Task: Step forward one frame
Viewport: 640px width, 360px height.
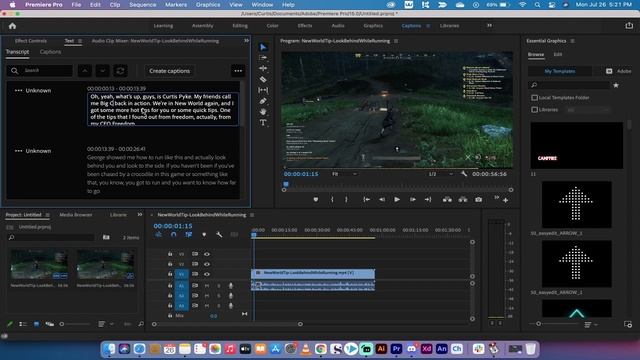Action: click(413, 200)
